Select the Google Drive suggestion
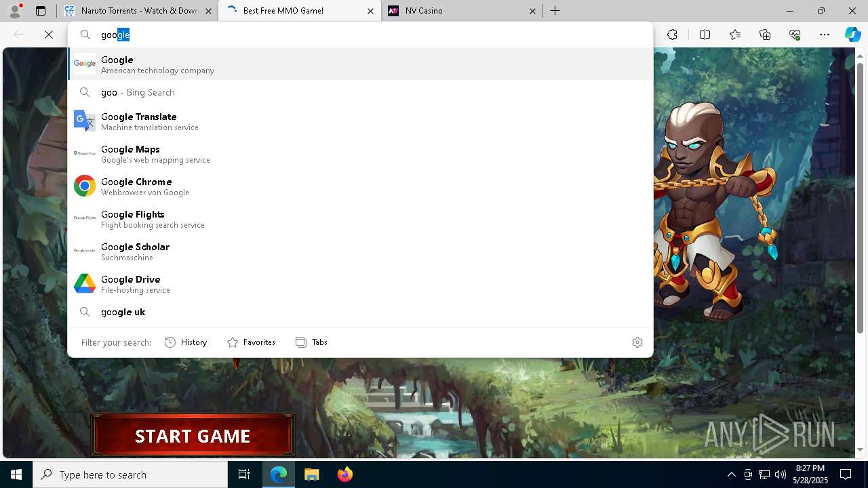The width and height of the screenshot is (868, 488). pyautogui.click(x=360, y=284)
